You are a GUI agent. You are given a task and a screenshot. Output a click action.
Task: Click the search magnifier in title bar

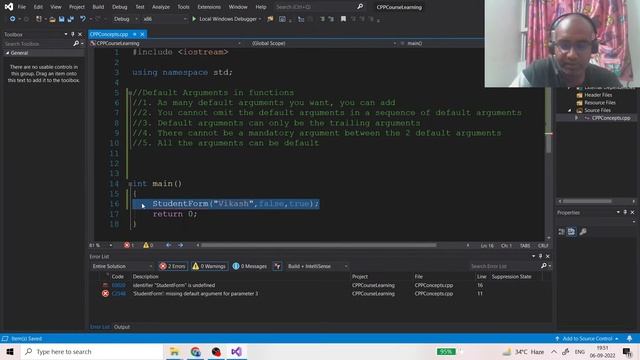(x=360, y=7)
